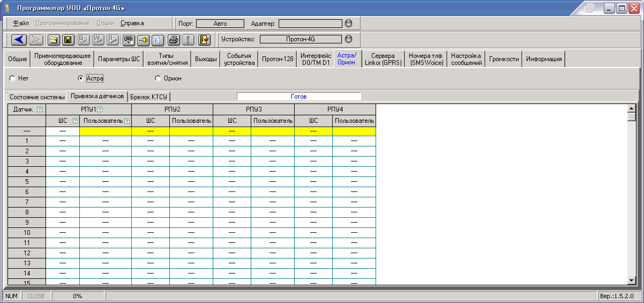Click the document list toolbar icon

point(158,39)
